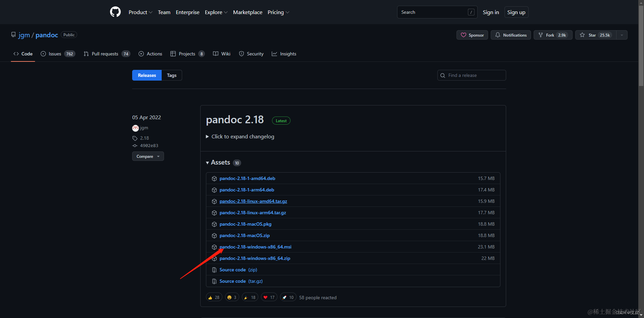Click the GitHub Octocat logo
This screenshot has height=318, width=644.
(115, 12)
